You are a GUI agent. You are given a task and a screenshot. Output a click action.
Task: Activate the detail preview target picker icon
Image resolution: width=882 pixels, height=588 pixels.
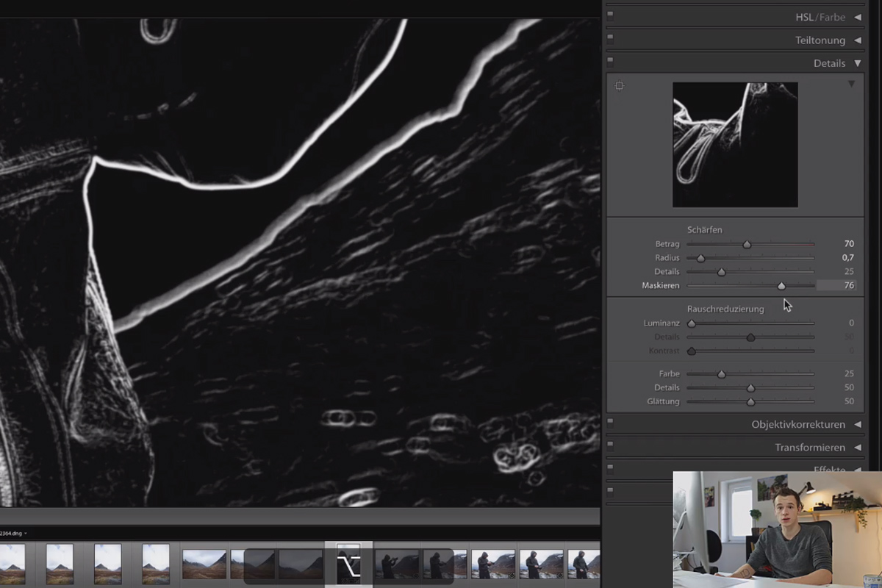pos(620,86)
